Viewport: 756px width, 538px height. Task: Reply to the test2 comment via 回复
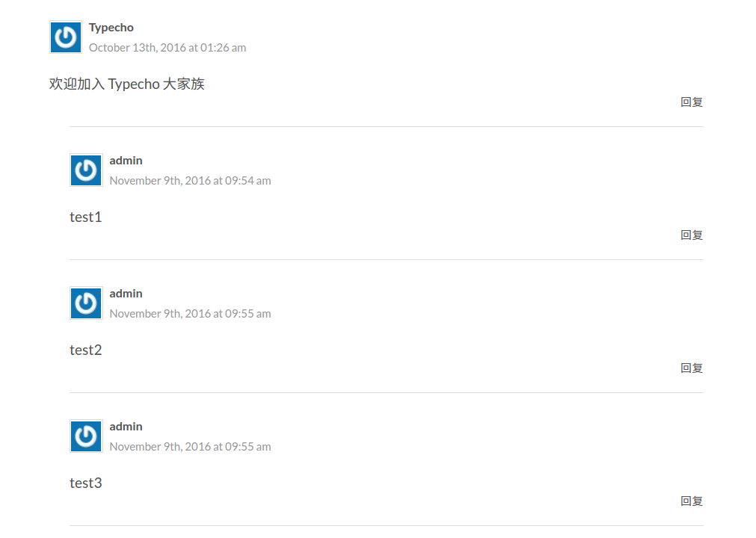pos(692,368)
